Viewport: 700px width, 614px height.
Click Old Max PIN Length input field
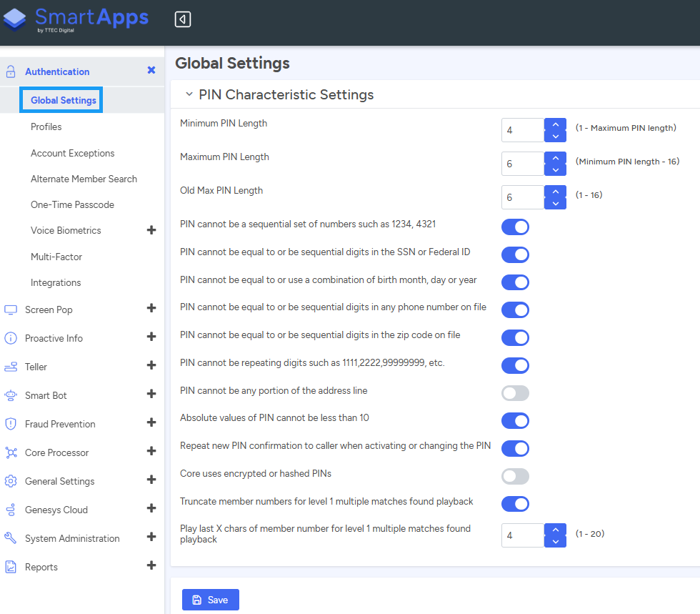click(x=523, y=197)
